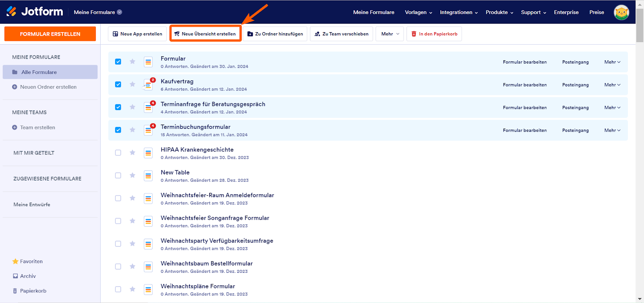Select Alle Formulare folder in sidebar
Image resolution: width=644 pixels, height=303 pixels.
point(39,72)
